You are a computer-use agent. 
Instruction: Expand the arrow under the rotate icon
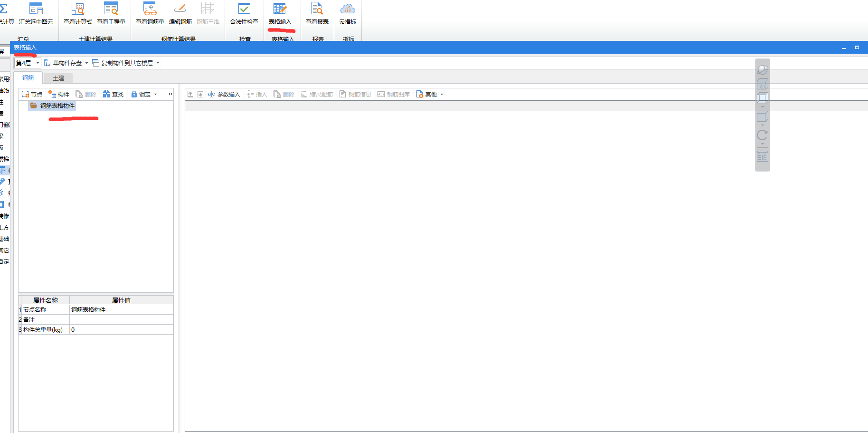(x=763, y=144)
